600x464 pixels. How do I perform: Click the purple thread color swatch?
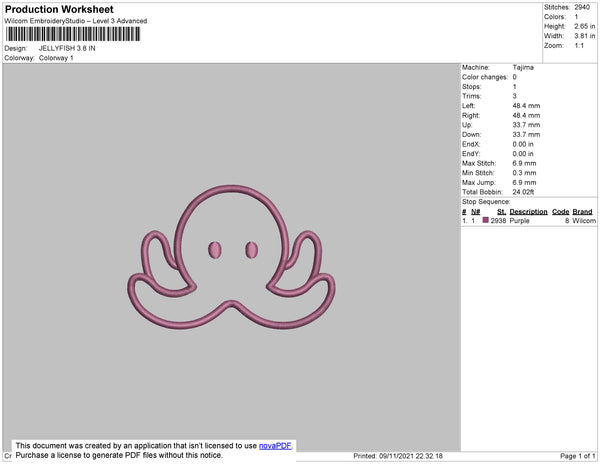point(486,220)
